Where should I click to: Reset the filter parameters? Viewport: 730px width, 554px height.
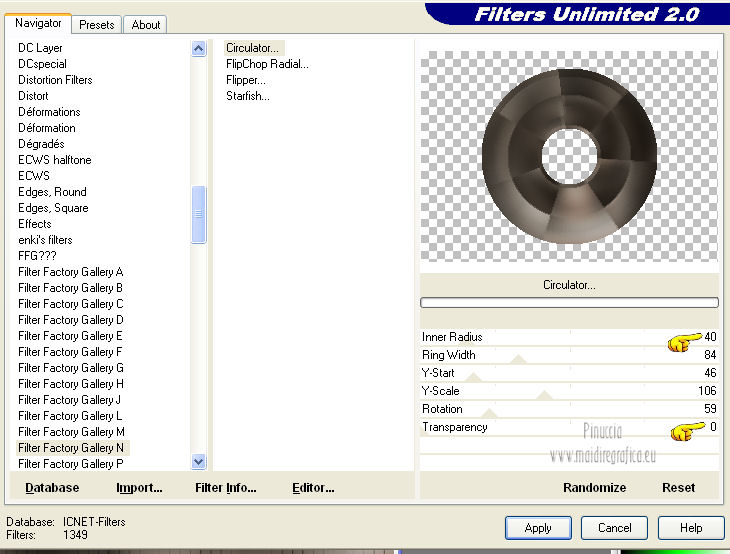(678, 488)
